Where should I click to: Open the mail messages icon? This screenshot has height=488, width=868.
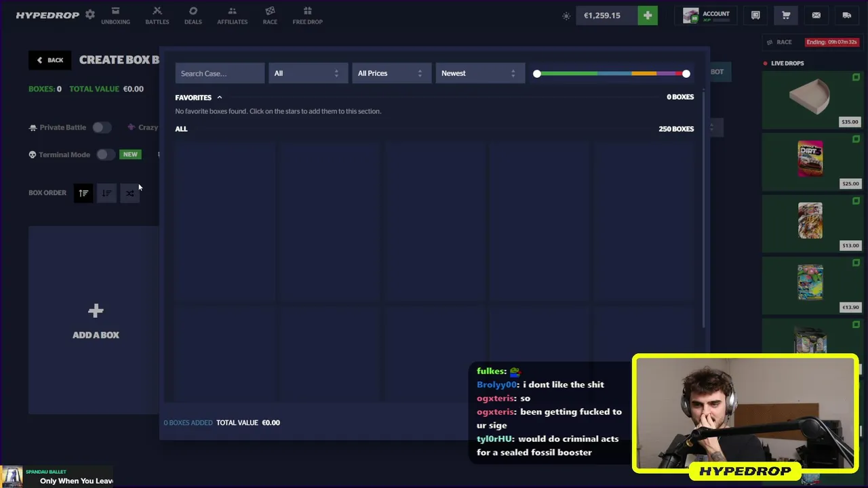(816, 15)
